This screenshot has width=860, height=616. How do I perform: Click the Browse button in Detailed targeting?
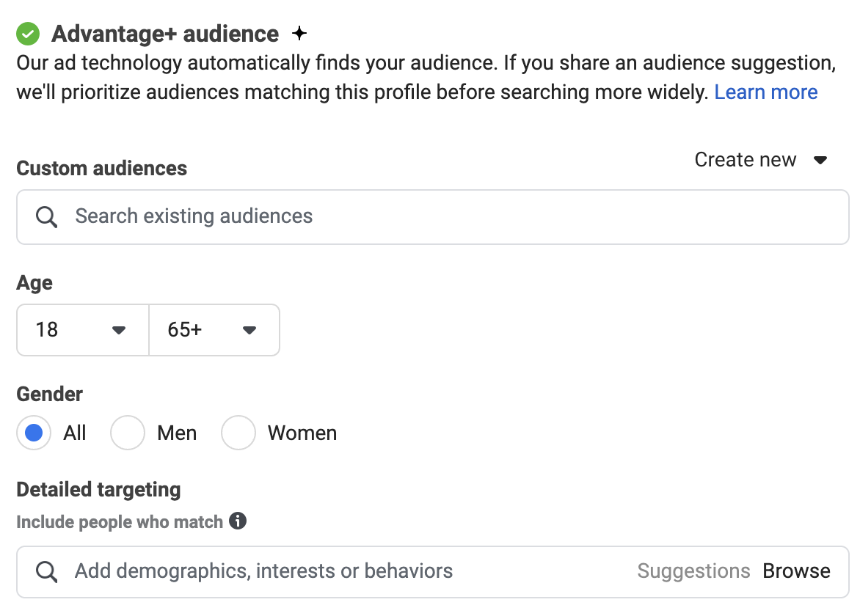[x=796, y=571]
